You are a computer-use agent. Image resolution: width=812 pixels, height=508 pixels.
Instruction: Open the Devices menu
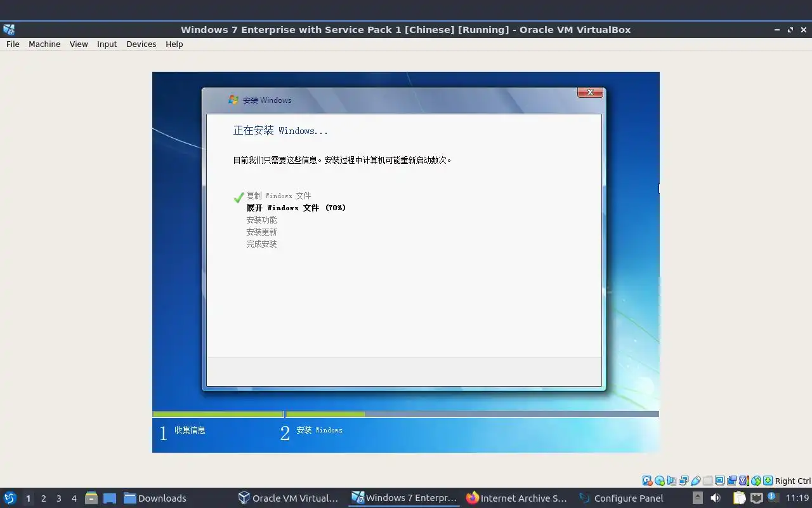point(141,44)
